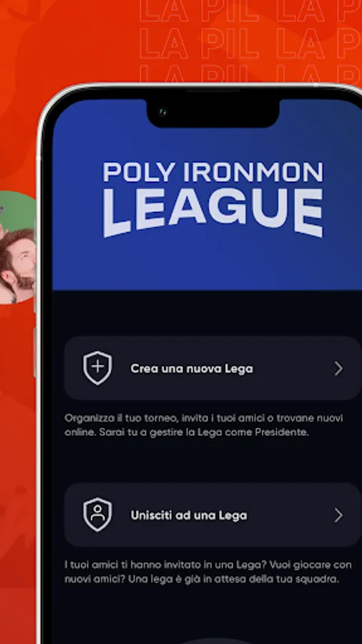Tap the phone's side hardware button

[x=35, y=352]
